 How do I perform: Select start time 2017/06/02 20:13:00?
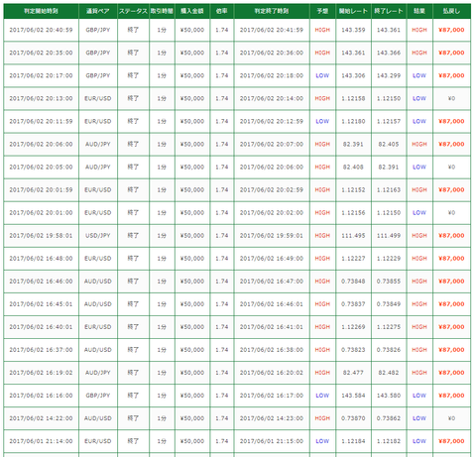coord(41,98)
